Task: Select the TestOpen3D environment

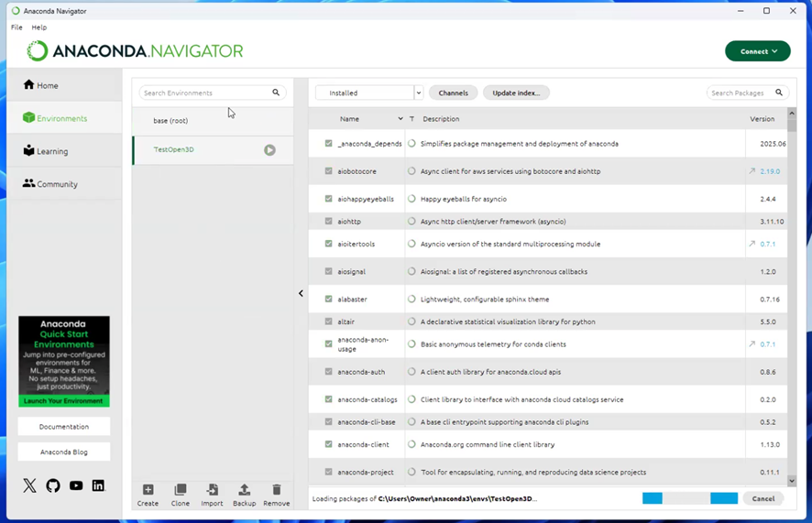Action: coord(213,150)
